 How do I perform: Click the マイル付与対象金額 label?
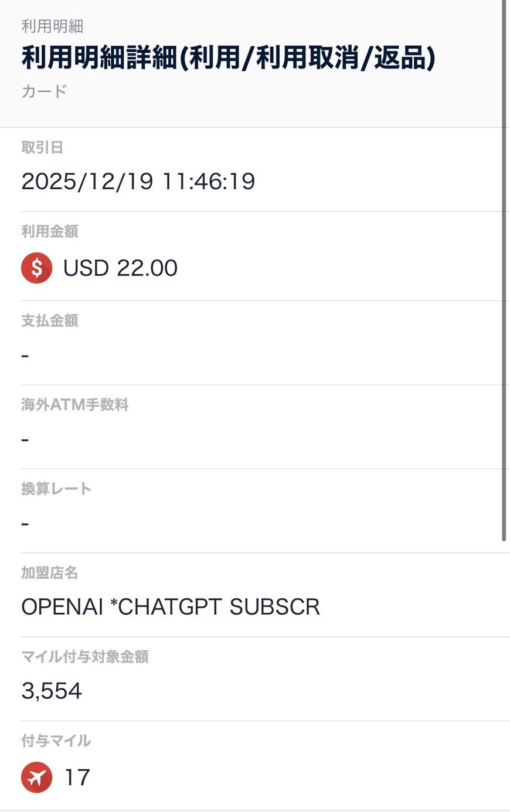coord(85,657)
